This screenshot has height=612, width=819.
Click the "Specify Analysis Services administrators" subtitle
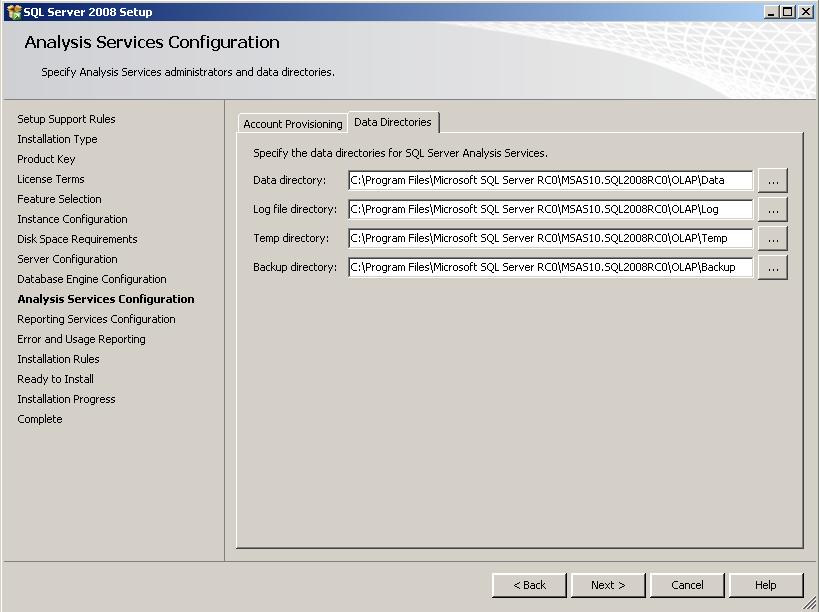pyautogui.click(x=188, y=72)
